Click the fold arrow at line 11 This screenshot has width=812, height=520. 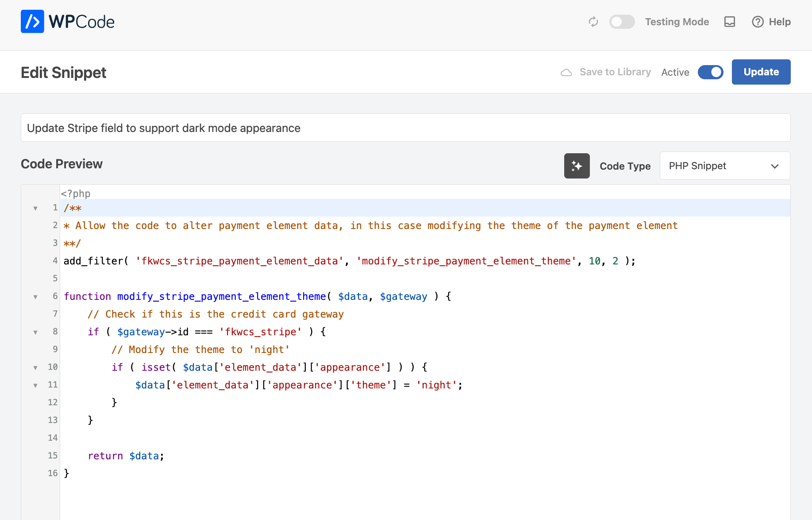tap(35, 385)
